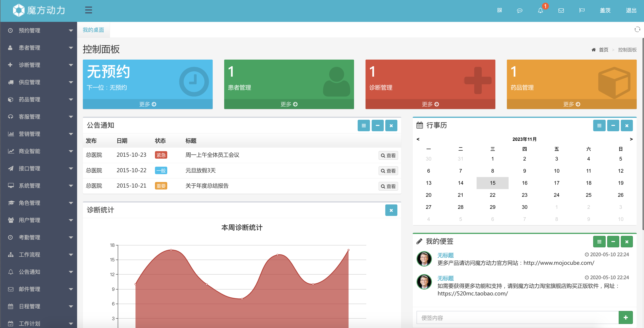The height and width of the screenshot is (328, 644).
Task: Close the 公告通知 panel
Action: [x=391, y=125]
